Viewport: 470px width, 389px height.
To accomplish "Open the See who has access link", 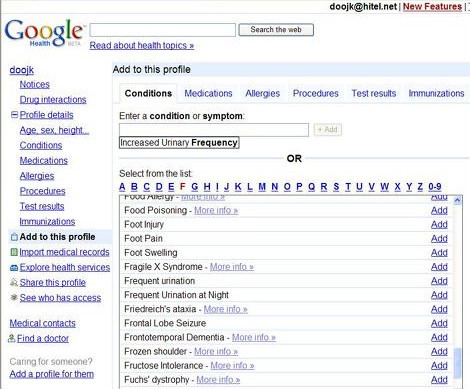I will point(60,298).
